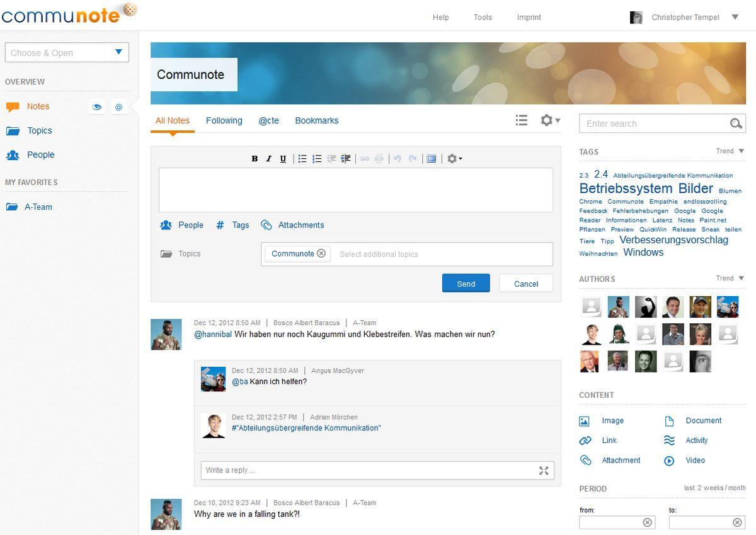756x535 pixels.
Task: Open the Tags Trend sort dropdown
Action: [730, 151]
